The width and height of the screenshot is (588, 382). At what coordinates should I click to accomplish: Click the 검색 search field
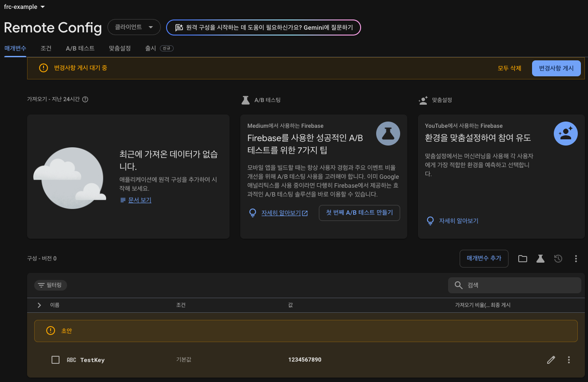click(x=514, y=285)
